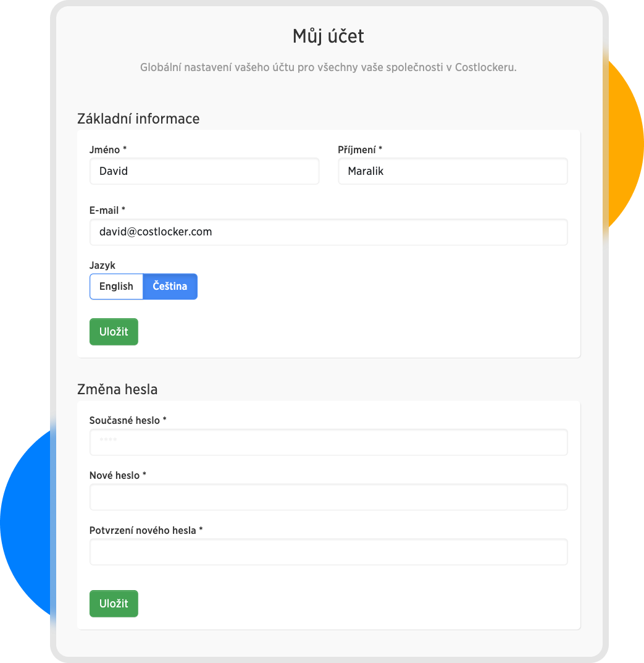Image resolution: width=644 pixels, height=663 pixels.
Task: Select the Čeština language option
Action: [x=170, y=287]
